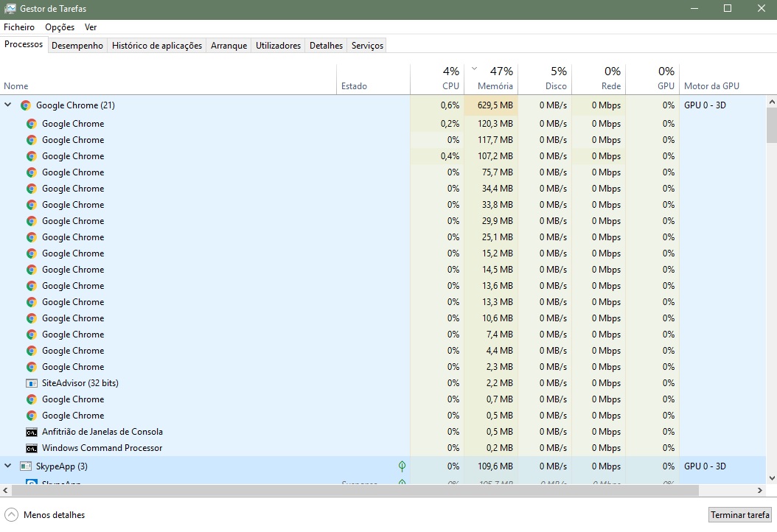Click the Anfitrião de Janelas de Consola icon
This screenshot has height=532, width=777.
pyautogui.click(x=32, y=432)
